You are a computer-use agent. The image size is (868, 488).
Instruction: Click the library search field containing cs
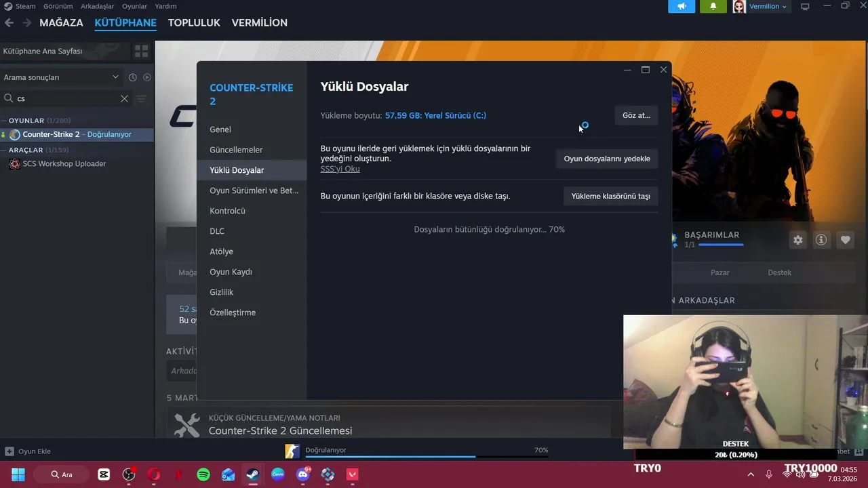coord(66,98)
